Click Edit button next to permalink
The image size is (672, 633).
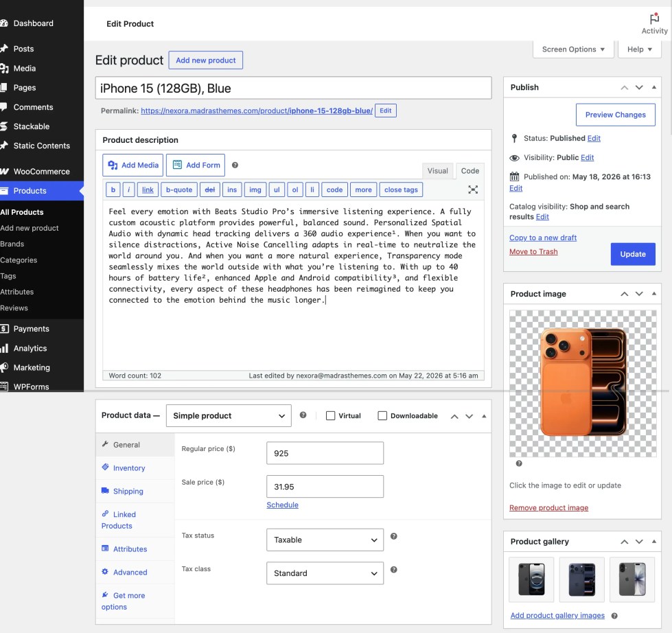point(385,111)
